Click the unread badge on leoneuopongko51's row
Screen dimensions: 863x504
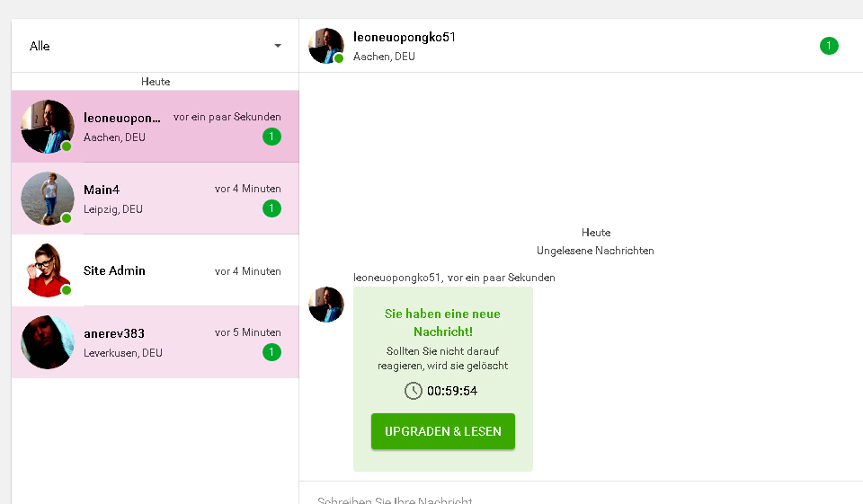coord(271,137)
